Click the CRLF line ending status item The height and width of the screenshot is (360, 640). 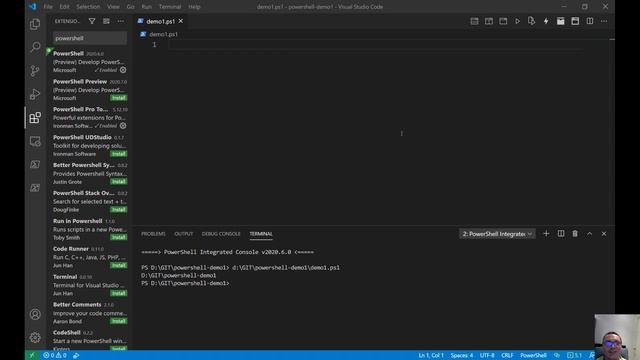(x=507, y=355)
